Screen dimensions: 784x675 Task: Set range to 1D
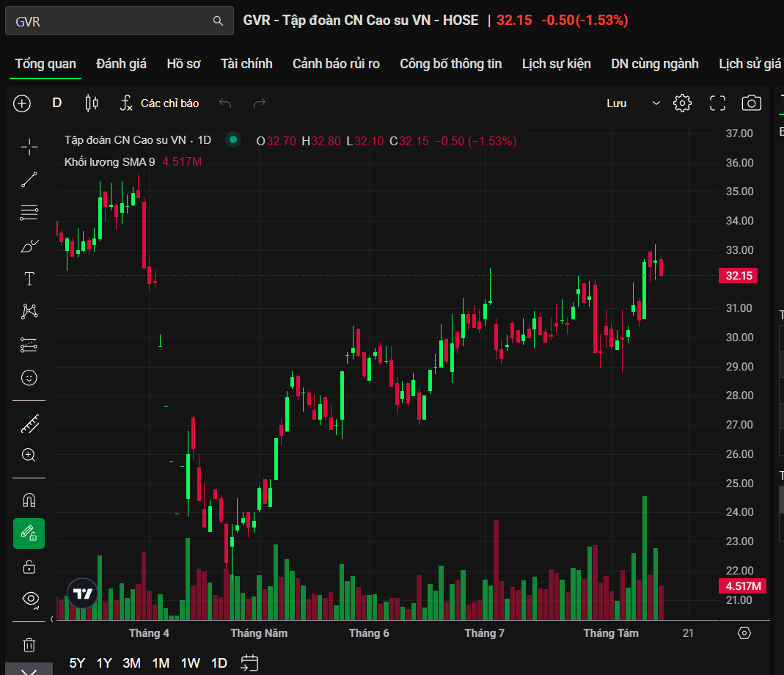tap(219, 663)
